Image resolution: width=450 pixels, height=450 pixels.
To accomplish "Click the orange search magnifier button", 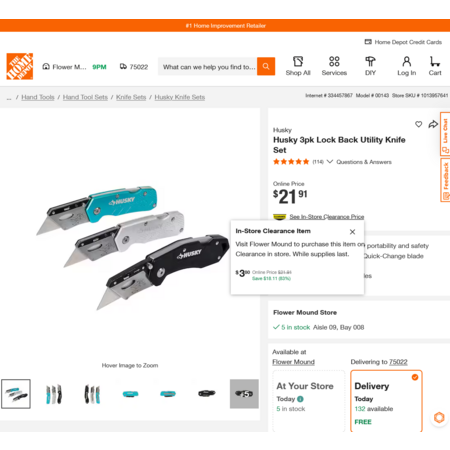I will tap(266, 66).
